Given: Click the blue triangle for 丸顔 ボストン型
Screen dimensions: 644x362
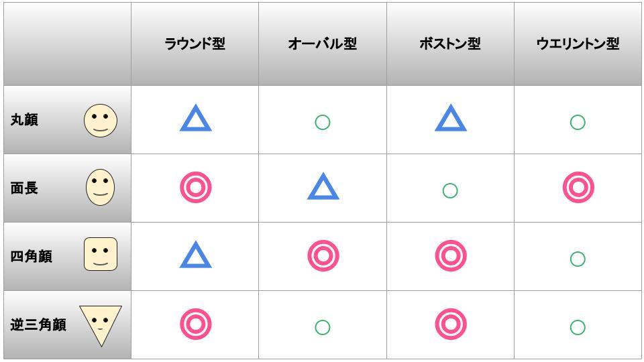Looking at the screenshot, I should tap(450, 119).
